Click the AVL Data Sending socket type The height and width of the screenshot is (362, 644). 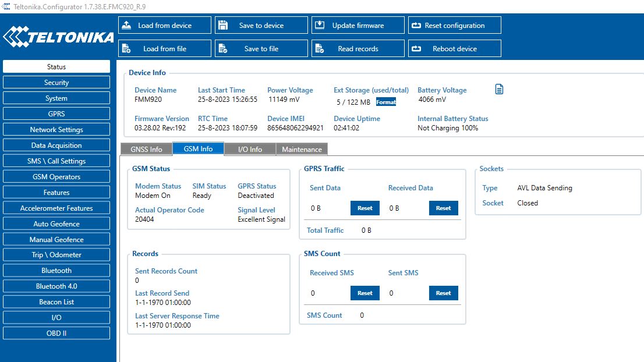click(544, 188)
